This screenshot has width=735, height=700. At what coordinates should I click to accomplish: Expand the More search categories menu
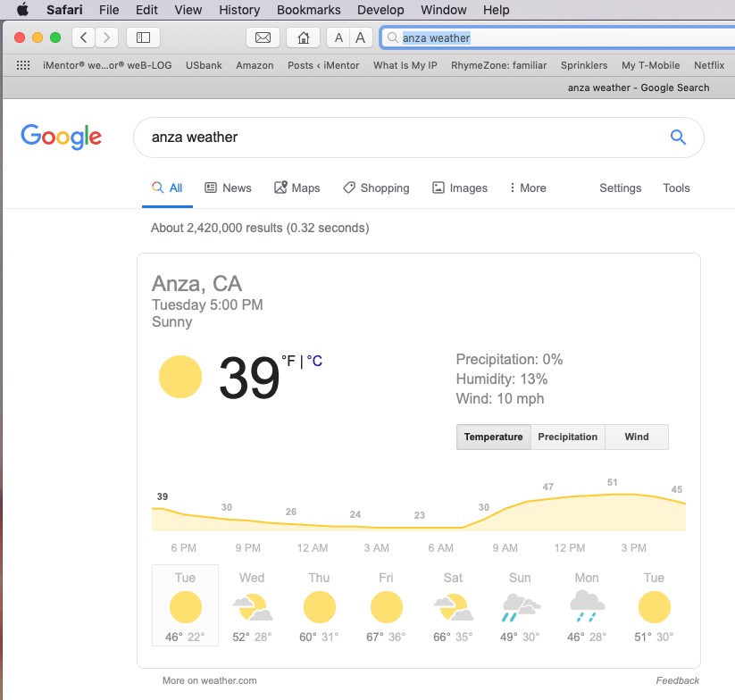click(x=528, y=187)
